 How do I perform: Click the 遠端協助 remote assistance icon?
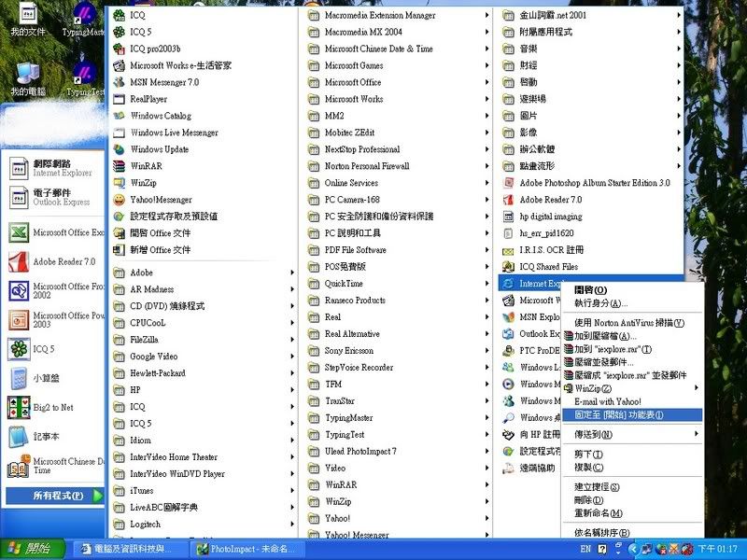click(508, 469)
